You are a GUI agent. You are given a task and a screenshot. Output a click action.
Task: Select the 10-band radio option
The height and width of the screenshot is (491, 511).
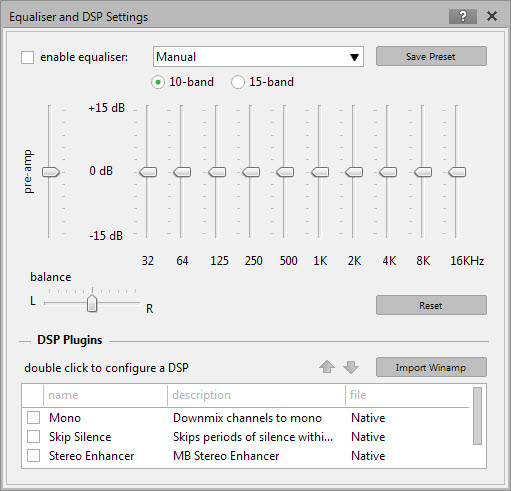[158, 82]
